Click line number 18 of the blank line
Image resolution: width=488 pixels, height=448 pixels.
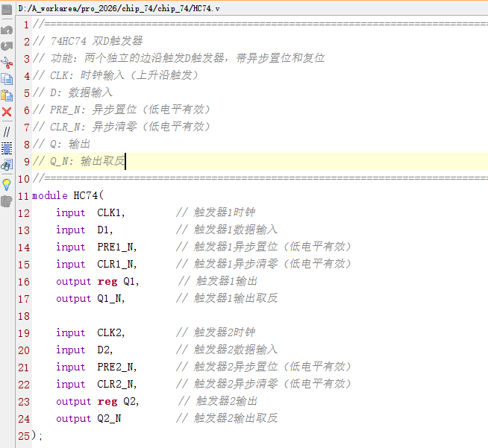click(x=24, y=316)
